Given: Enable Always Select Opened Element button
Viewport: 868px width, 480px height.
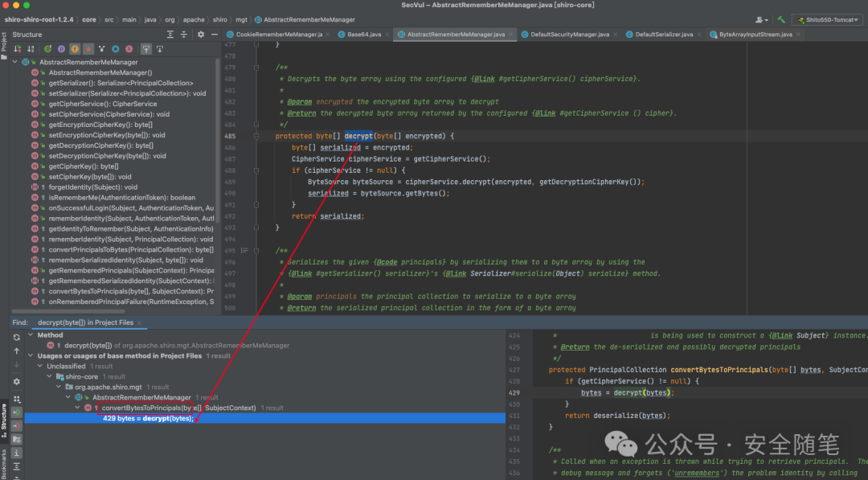Looking at the screenshot, I should point(146,49).
